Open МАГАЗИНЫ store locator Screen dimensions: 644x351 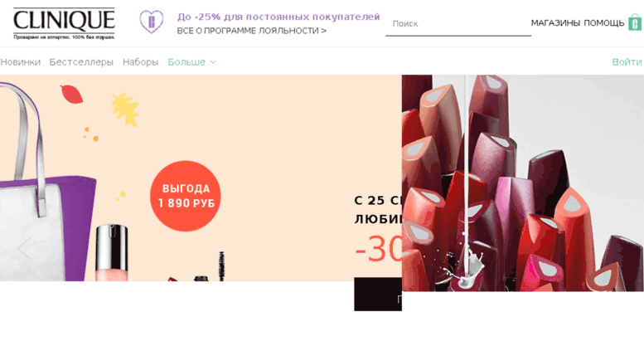point(555,23)
